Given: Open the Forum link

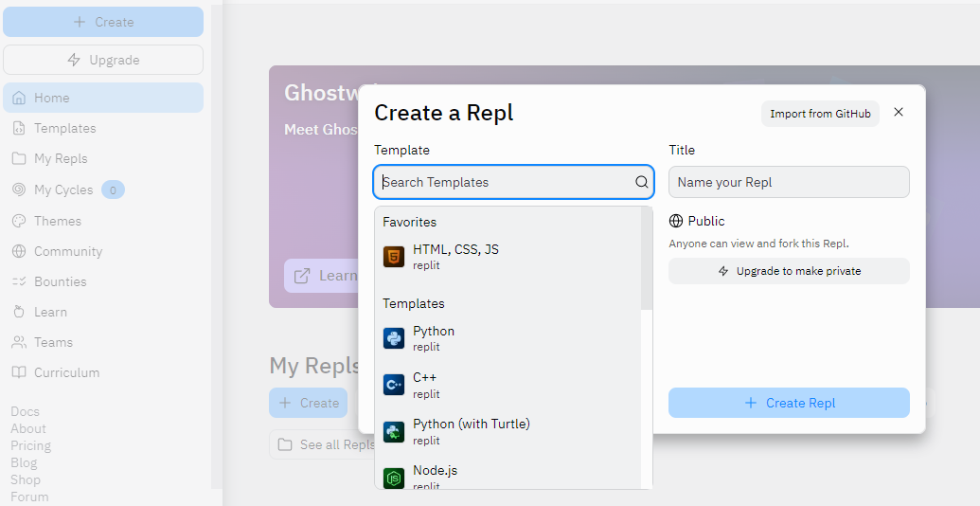Looking at the screenshot, I should click(29, 497).
